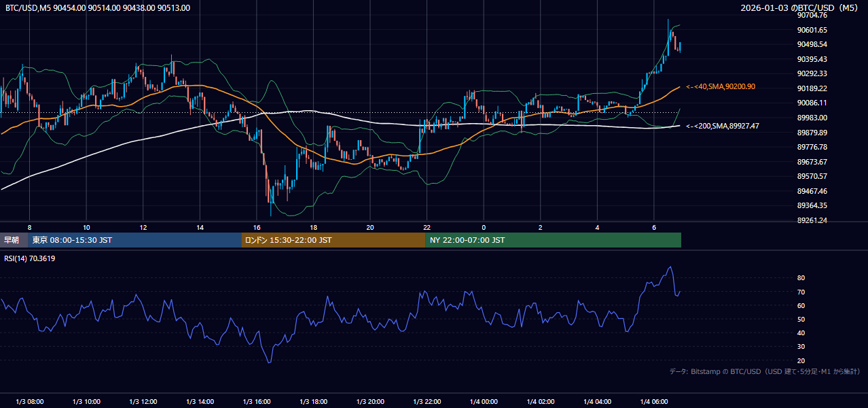
Task: Click the Bitstamp data source note
Action: pos(765,371)
